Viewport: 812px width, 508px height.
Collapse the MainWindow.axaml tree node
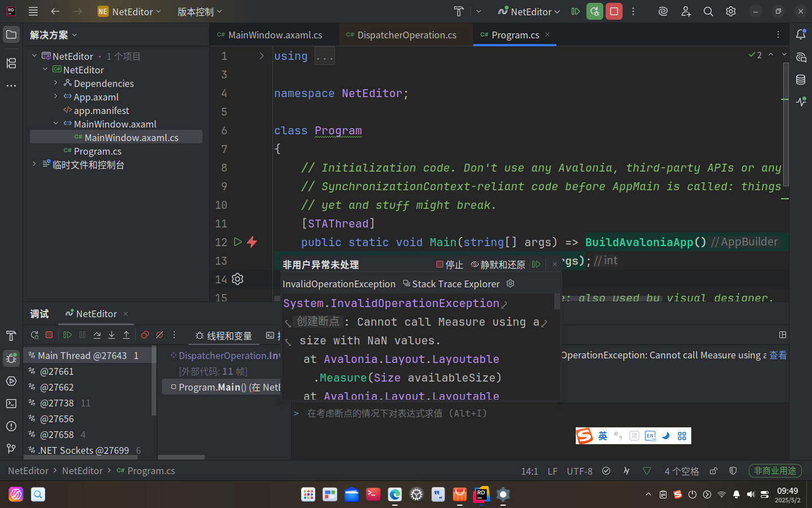point(56,124)
